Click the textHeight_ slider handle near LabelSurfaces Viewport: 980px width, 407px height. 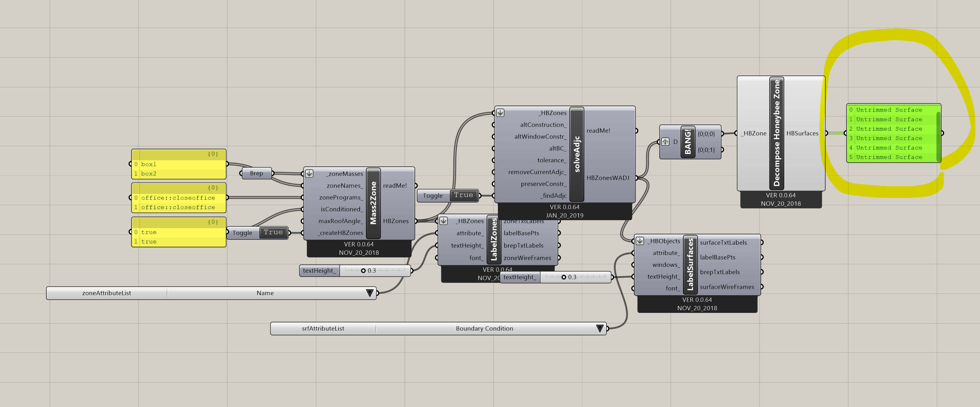(x=564, y=277)
